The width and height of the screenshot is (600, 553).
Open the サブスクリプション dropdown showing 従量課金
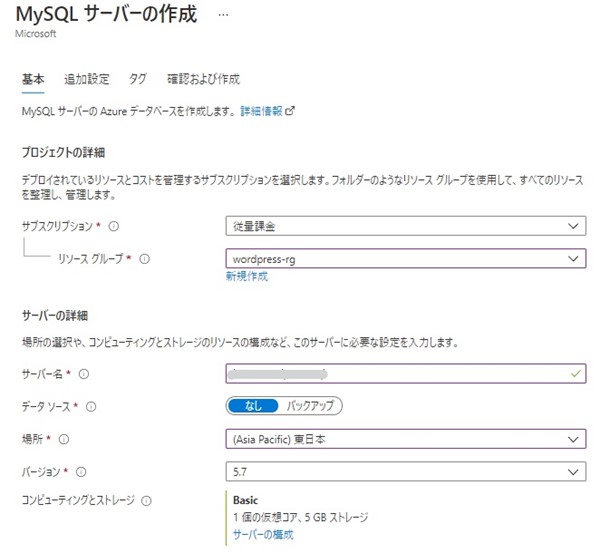coord(405,226)
